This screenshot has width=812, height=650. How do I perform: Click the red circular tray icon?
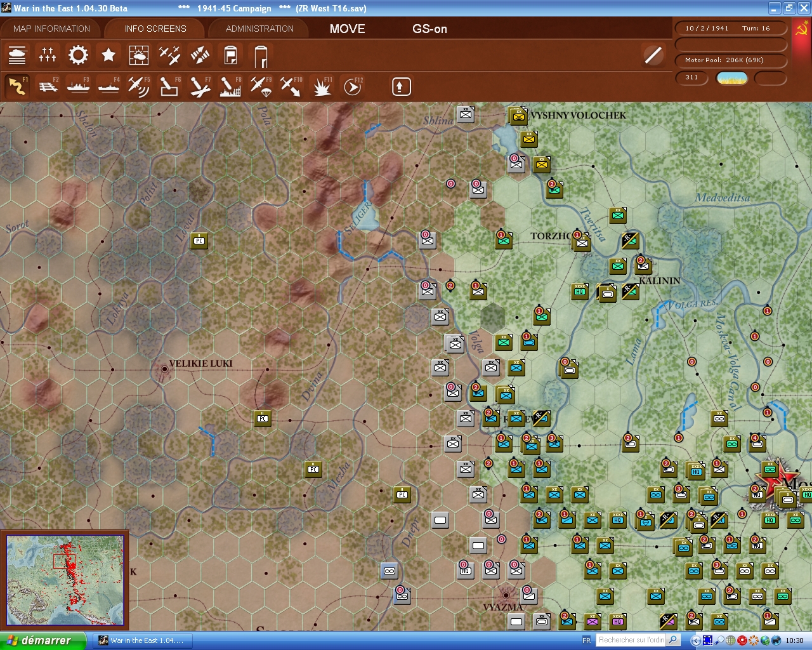(742, 640)
